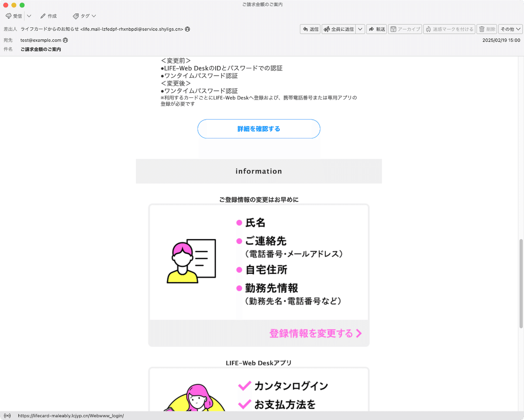The height and width of the screenshot is (420, 524).
Task: Click the お支払方法を checkmark item
Action: coord(277,405)
